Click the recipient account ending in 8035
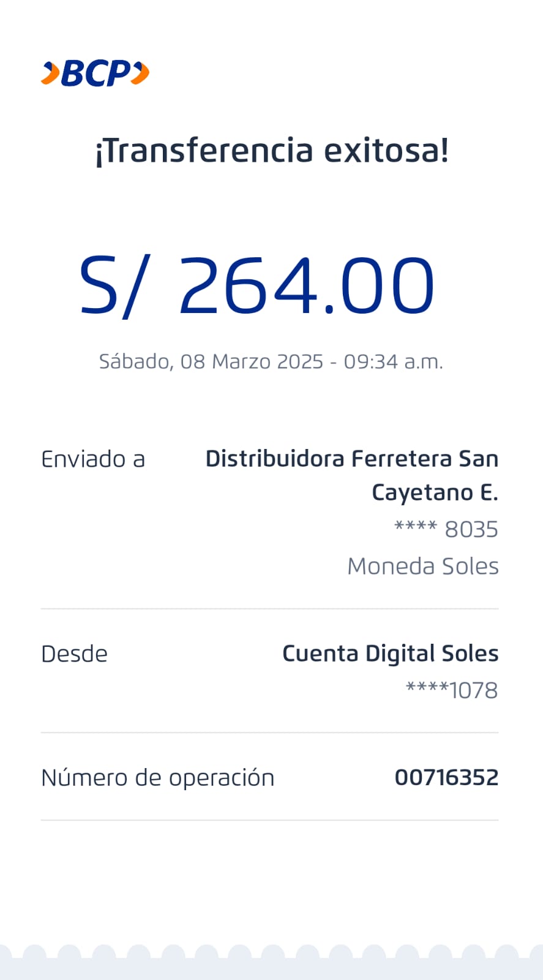 [446, 529]
